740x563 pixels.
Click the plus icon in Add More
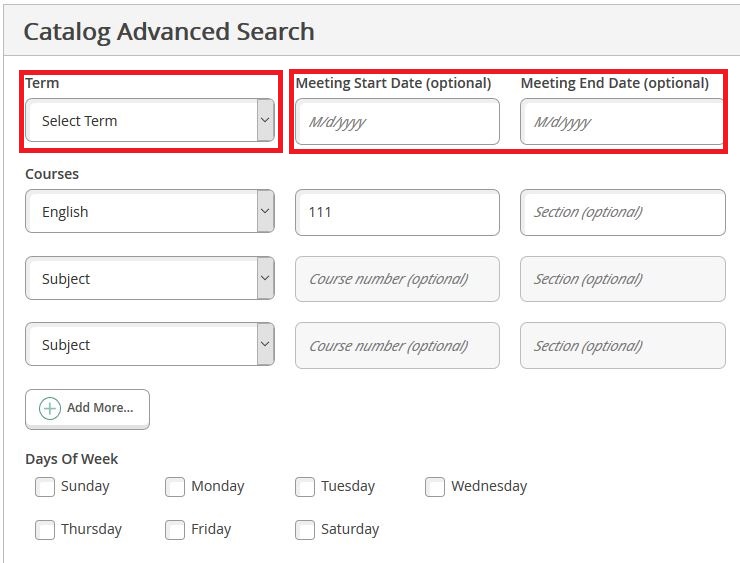pyautogui.click(x=50, y=408)
